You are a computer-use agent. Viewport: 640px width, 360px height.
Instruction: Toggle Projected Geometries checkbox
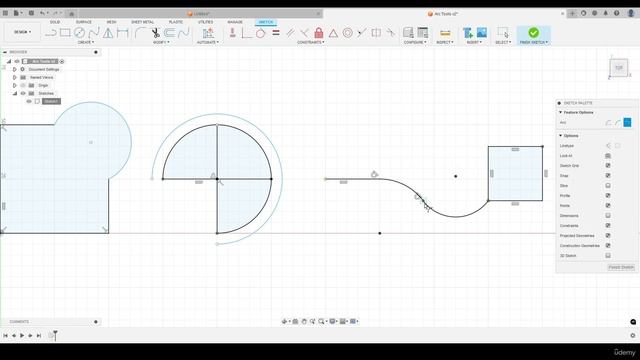tap(608, 236)
